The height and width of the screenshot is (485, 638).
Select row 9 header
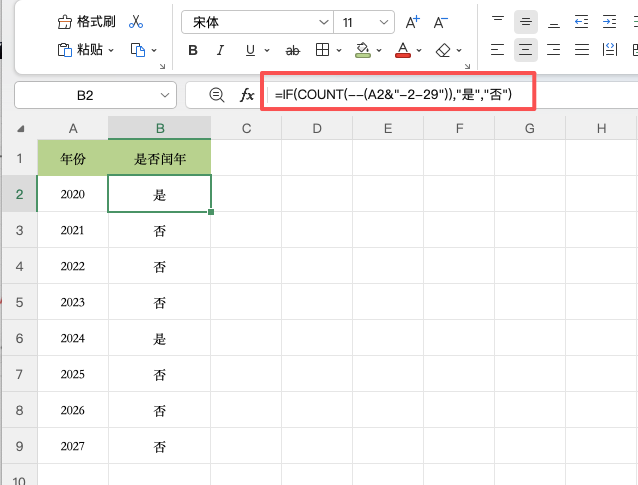click(x=19, y=446)
